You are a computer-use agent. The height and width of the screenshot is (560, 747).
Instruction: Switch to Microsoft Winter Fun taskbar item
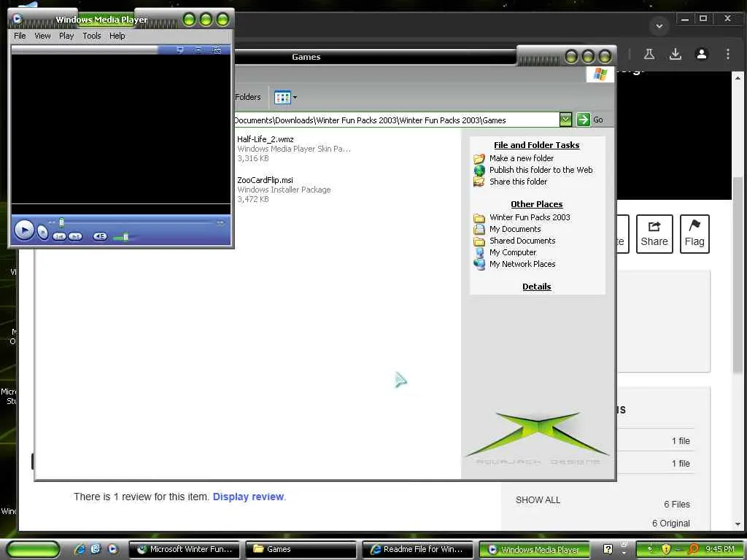pyautogui.click(x=183, y=549)
